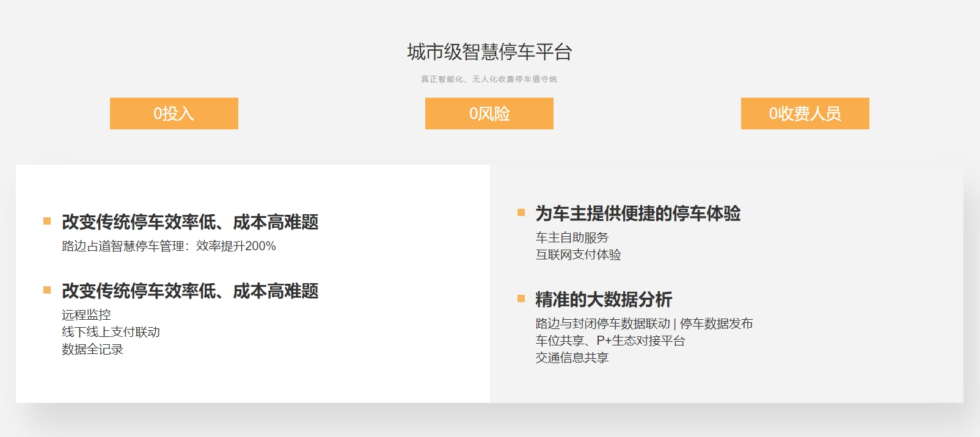Click the 互联网支付体验 text item
This screenshot has height=437, width=980.
(578, 255)
